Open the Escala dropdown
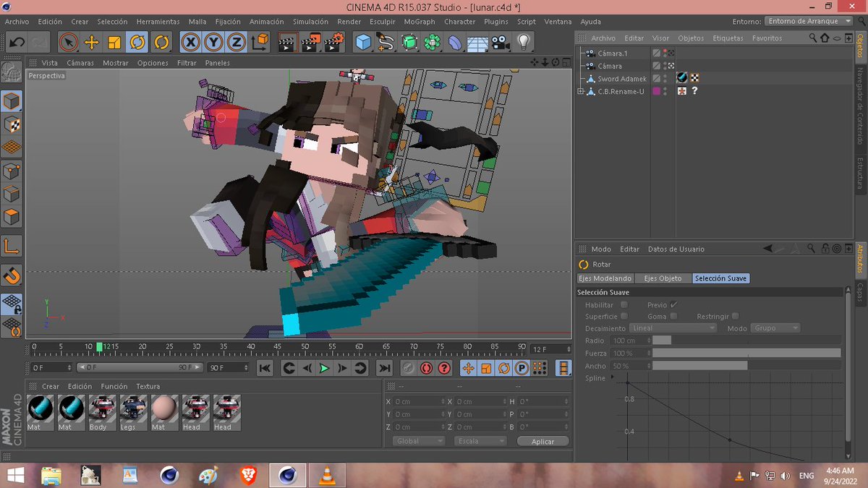Screen dimensions: 868x488 point(480,441)
